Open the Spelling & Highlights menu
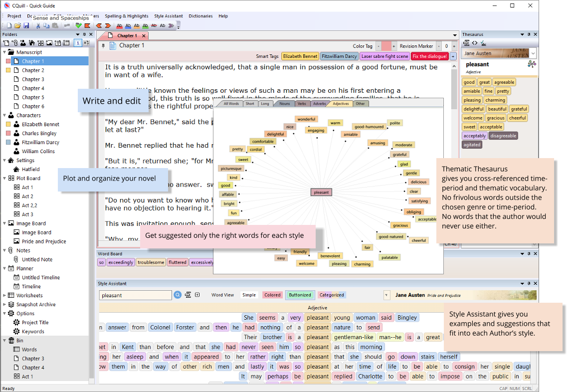 pyautogui.click(x=127, y=16)
